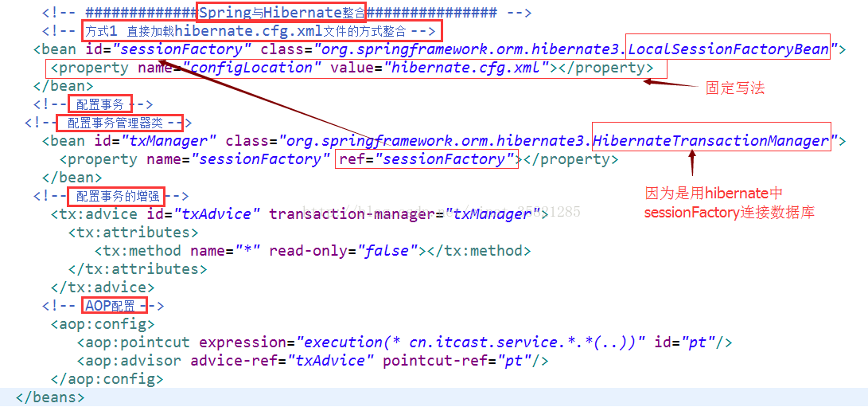Select the "配置事务管理器类" comment

coord(115,123)
